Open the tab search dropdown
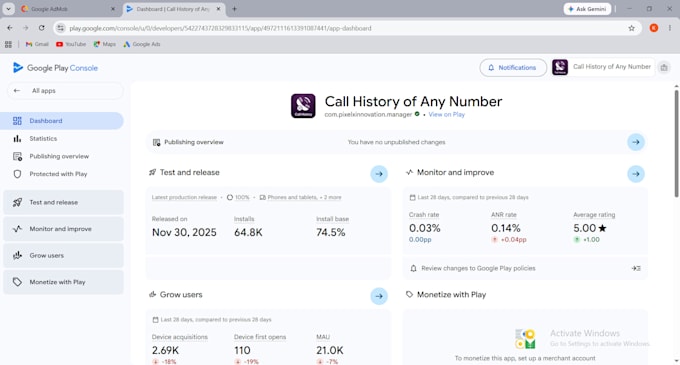 (x=8, y=9)
